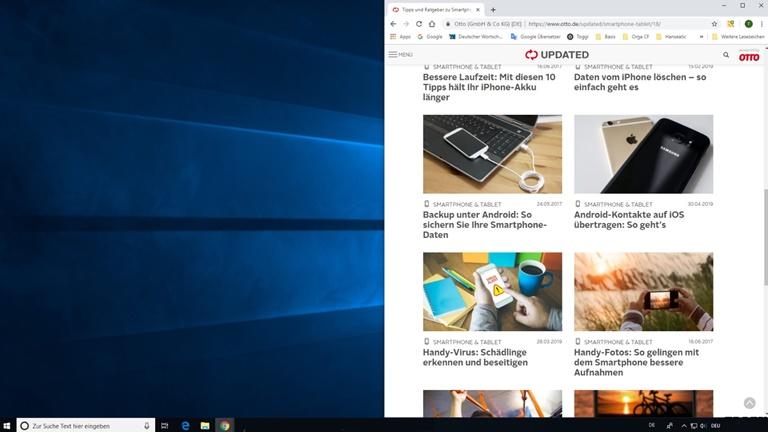768x432 pixels.
Task: Go to the Chrome home page
Action: 432,23
